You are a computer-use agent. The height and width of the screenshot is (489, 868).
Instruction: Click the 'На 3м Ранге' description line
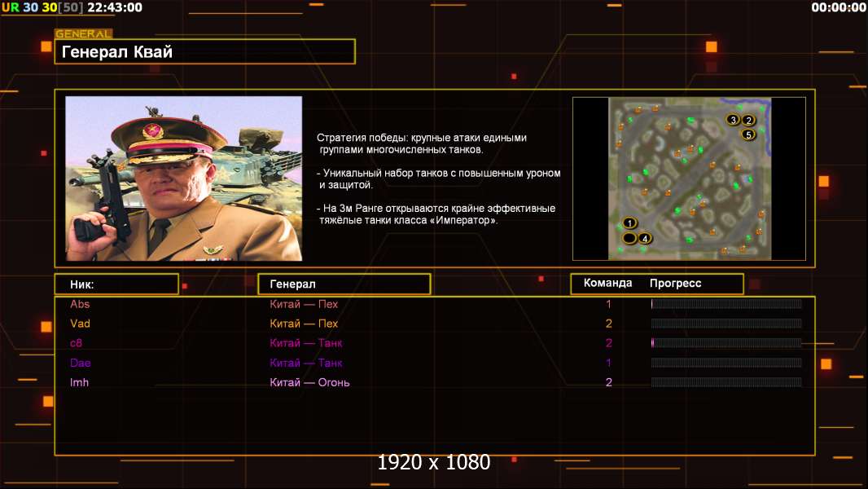click(436, 214)
